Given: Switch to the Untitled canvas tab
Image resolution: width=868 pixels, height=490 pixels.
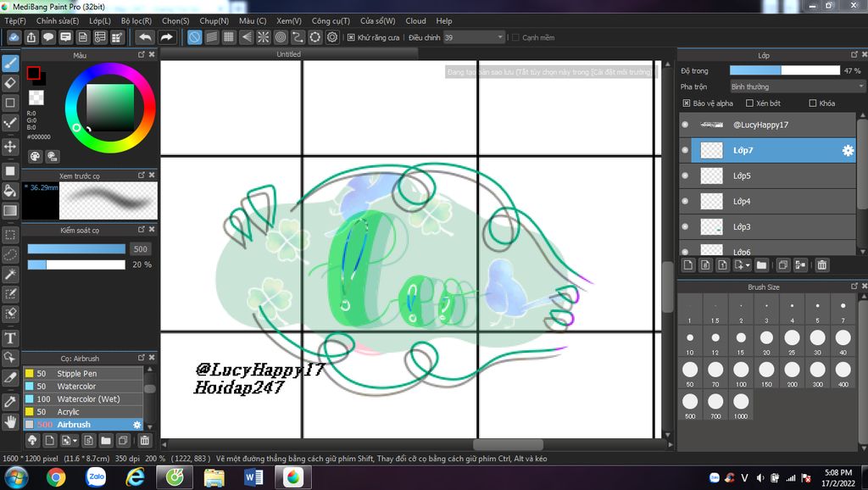Looking at the screenshot, I should pos(288,53).
